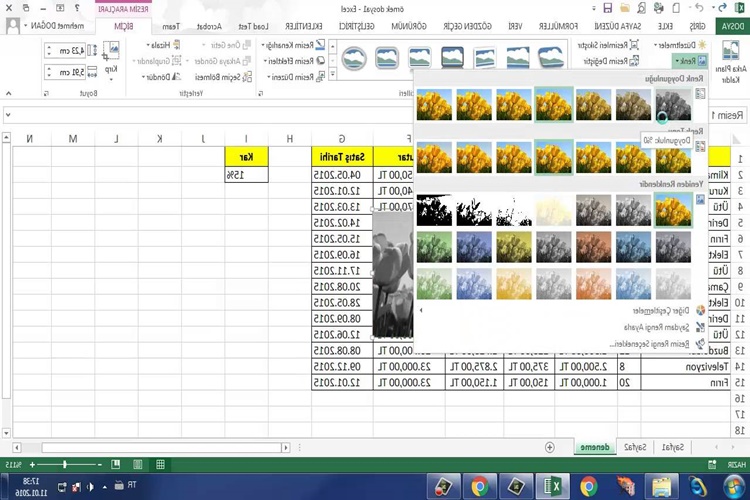Click Resimleri Sıkıştır compress pictures icon

[x=634, y=45]
